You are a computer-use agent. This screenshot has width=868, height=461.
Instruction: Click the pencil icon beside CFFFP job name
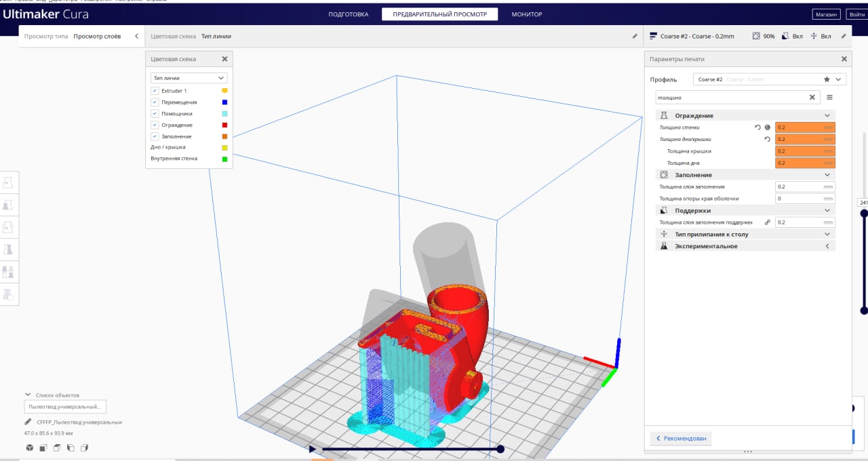point(28,422)
